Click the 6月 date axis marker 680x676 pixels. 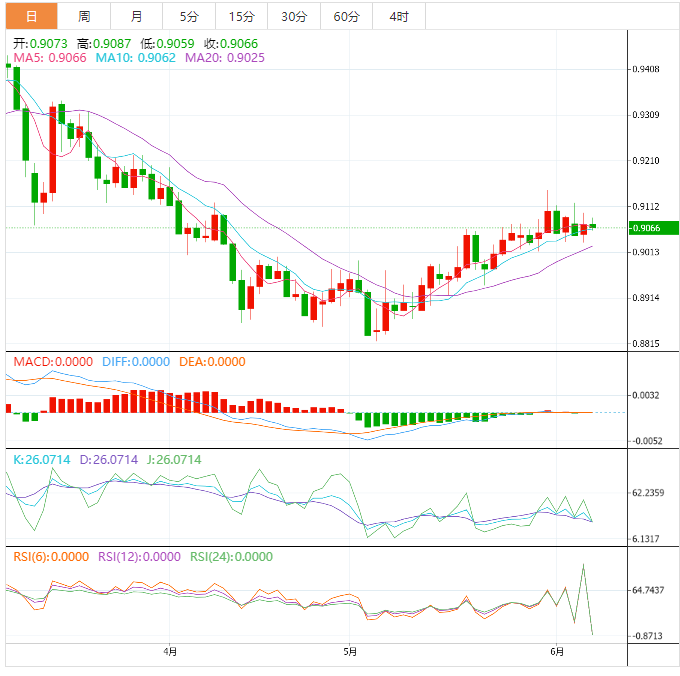click(x=556, y=652)
